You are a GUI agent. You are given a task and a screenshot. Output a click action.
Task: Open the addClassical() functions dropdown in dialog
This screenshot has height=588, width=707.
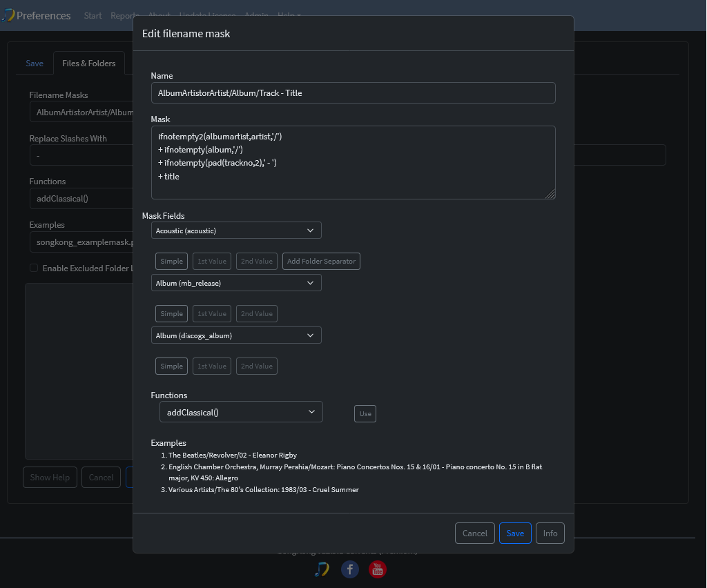click(241, 412)
